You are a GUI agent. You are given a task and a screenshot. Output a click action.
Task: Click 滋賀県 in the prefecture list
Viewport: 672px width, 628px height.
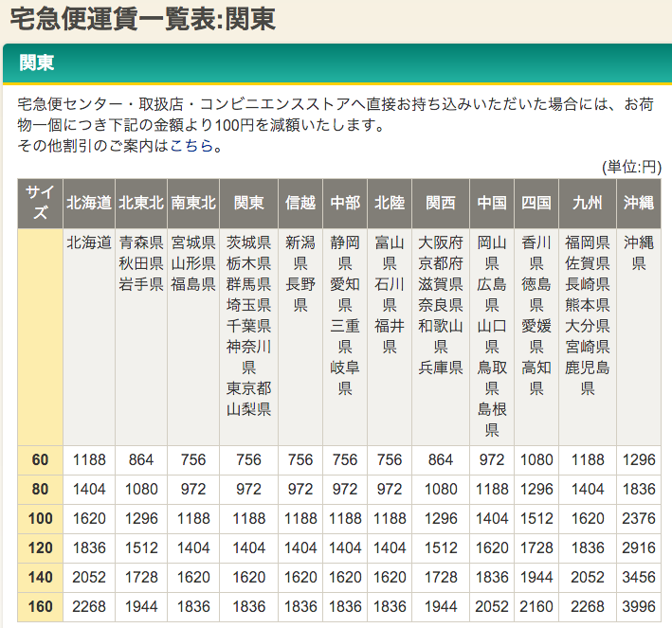click(441, 284)
